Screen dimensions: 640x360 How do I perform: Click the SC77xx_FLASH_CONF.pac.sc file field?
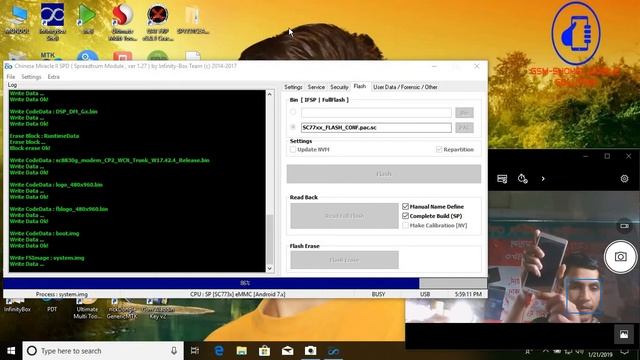pos(376,127)
